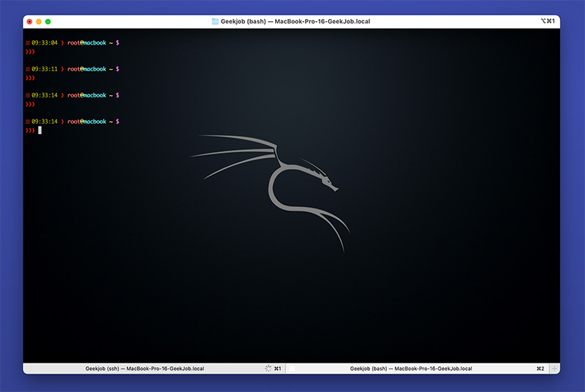Click the ⌥⌘1 shortcut indicator in title bar
The image size is (585, 392).
(x=548, y=21)
